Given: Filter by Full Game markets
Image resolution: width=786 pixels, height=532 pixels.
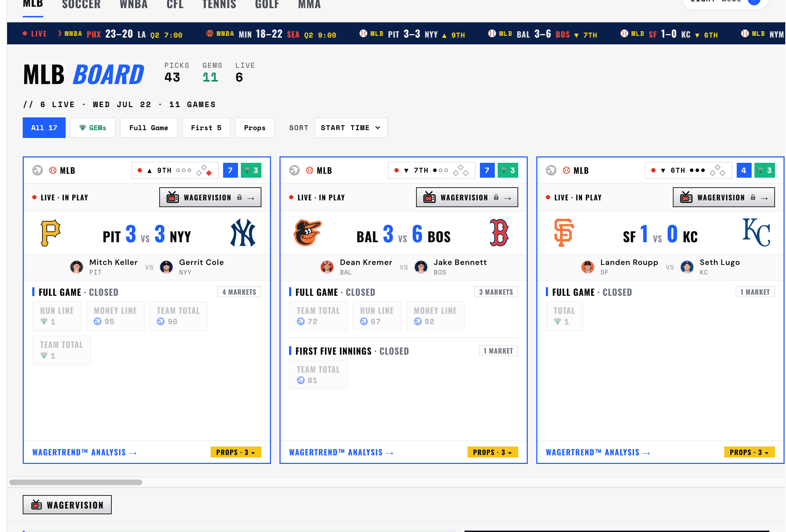Looking at the screenshot, I should pyautogui.click(x=149, y=128).
